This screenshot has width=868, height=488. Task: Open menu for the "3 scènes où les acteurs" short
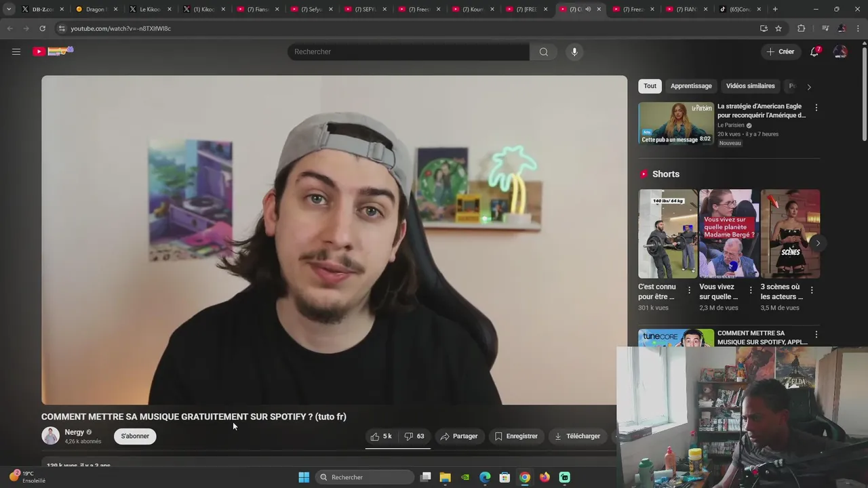click(x=811, y=290)
